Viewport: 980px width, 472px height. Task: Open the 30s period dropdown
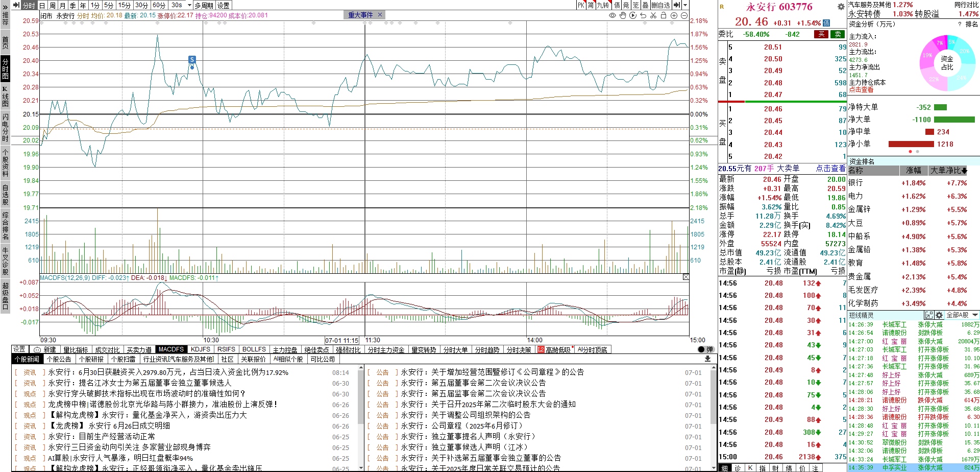[x=189, y=5]
